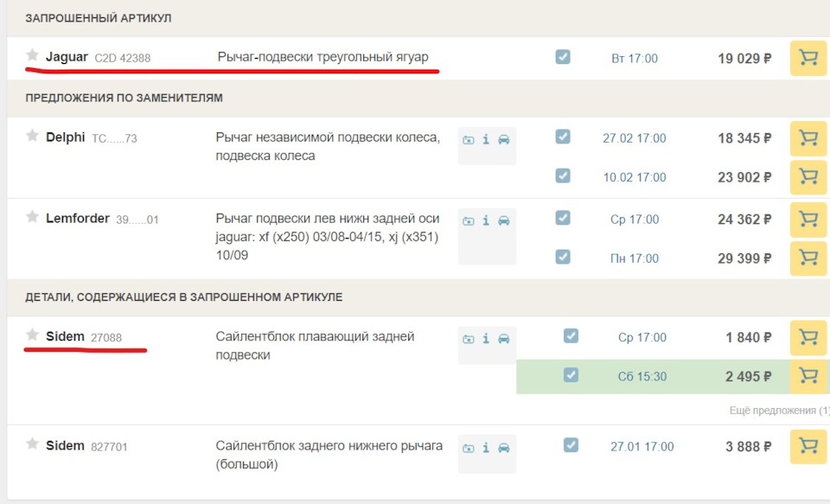Click delivery time Вт 17:00
Screen dimensions: 830x504
tap(635, 58)
